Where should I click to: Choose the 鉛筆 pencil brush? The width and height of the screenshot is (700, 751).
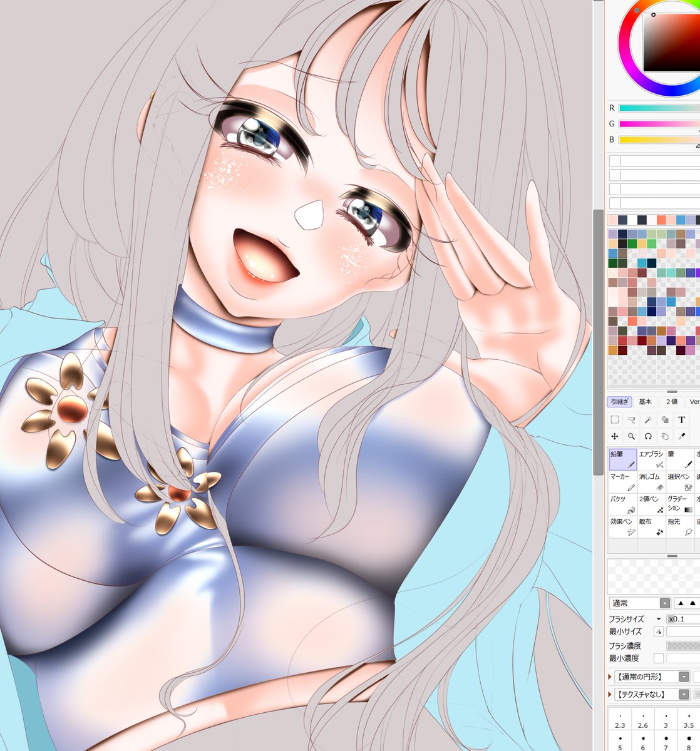click(622, 459)
